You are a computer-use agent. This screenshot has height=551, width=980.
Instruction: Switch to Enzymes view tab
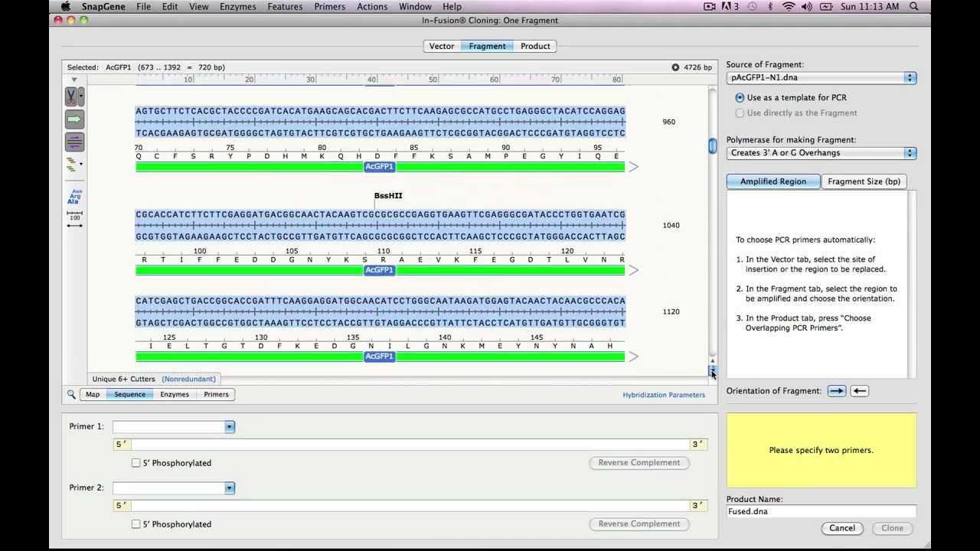175,394
